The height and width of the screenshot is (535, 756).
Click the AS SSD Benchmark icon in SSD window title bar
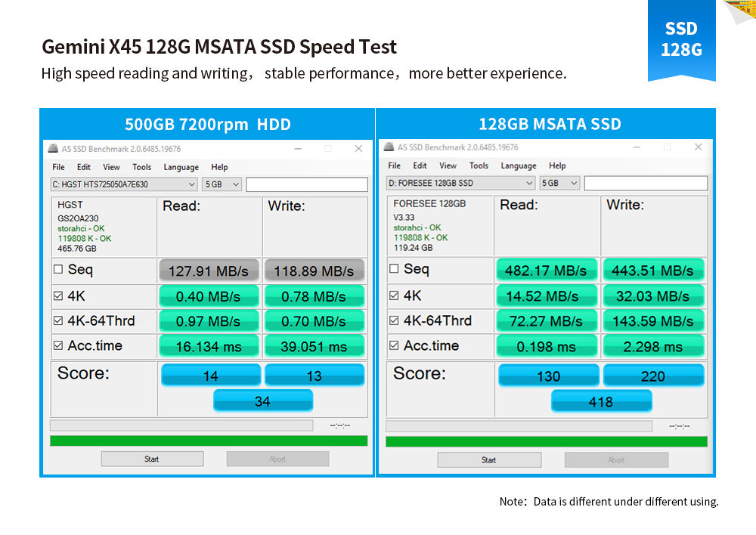(389, 147)
